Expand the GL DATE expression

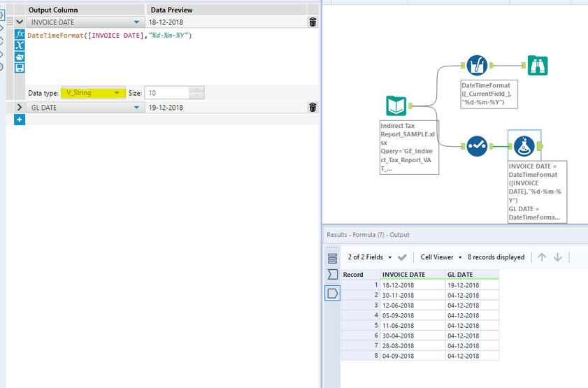point(20,108)
